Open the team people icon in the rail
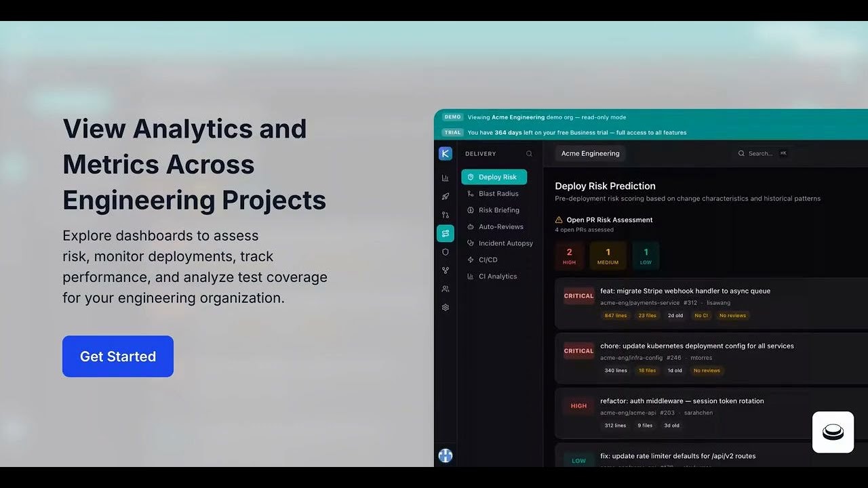Image resolution: width=868 pixels, height=488 pixels. coord(446,289)
